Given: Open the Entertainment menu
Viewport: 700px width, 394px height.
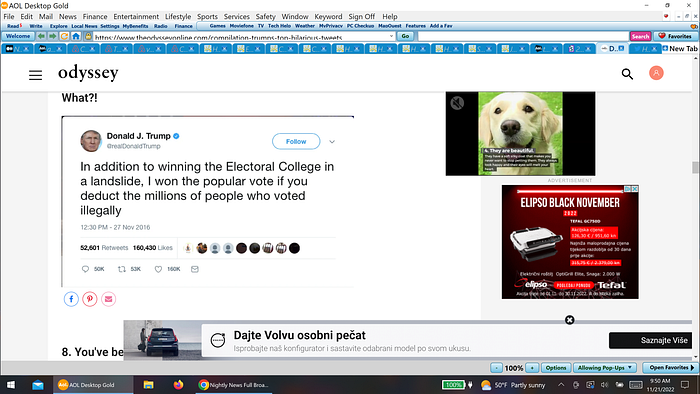Looking at the screenshot, I should [136, 17].
